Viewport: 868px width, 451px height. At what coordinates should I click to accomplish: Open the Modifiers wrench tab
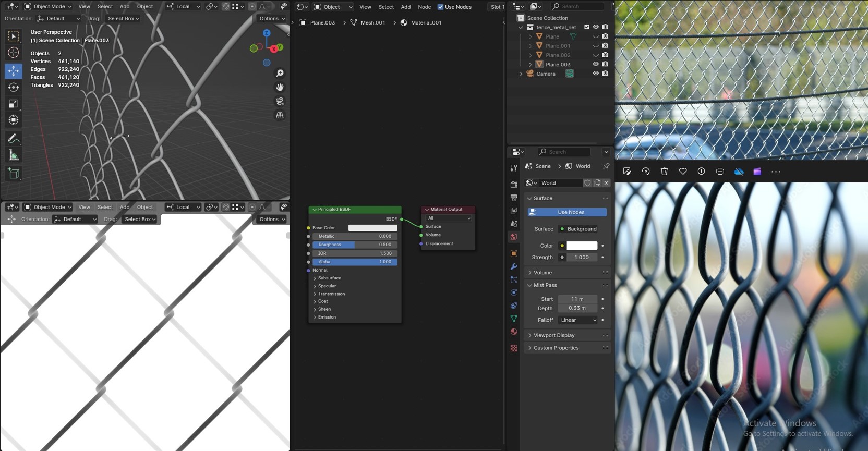(x=514, y=266)
